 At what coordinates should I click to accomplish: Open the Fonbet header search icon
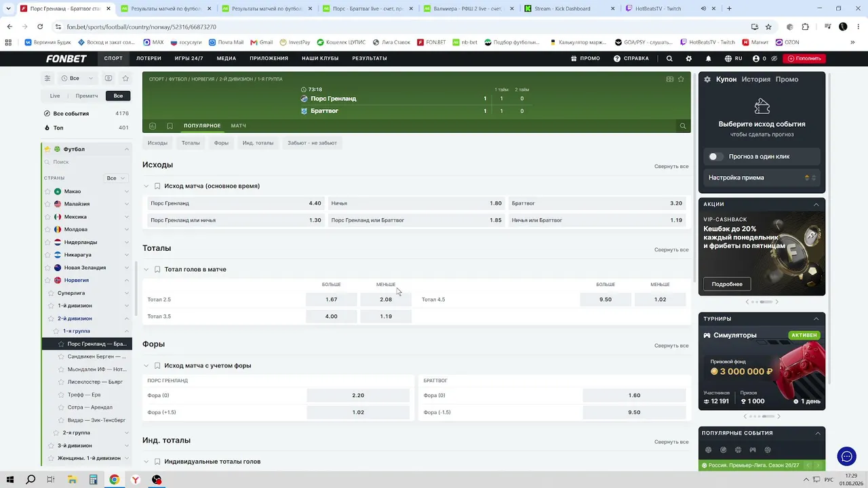(669, 58)
